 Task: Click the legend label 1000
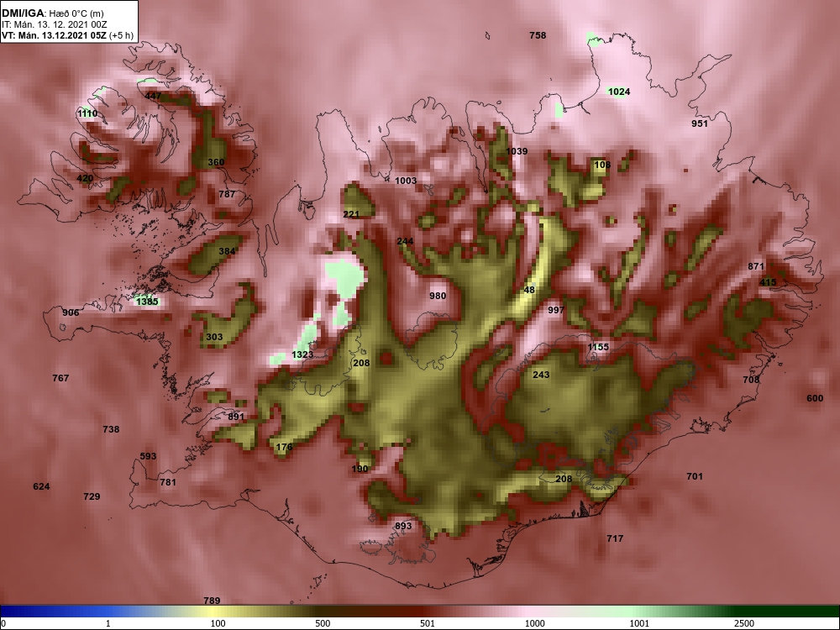pyautogui.click(x=535, y=623)
